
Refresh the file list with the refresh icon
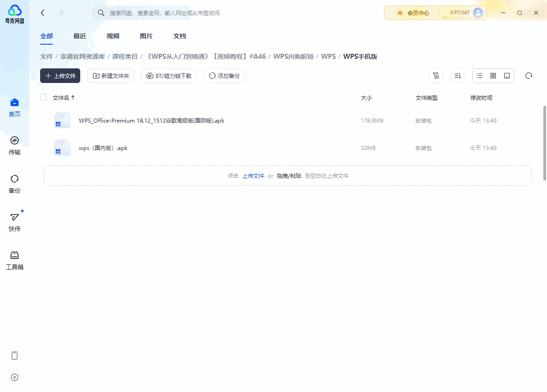529,76
